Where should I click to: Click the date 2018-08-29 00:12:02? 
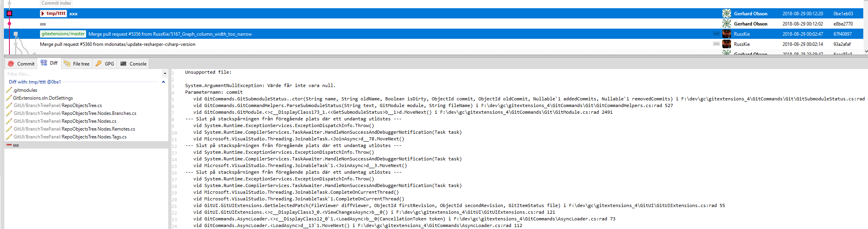pos(803,24)
